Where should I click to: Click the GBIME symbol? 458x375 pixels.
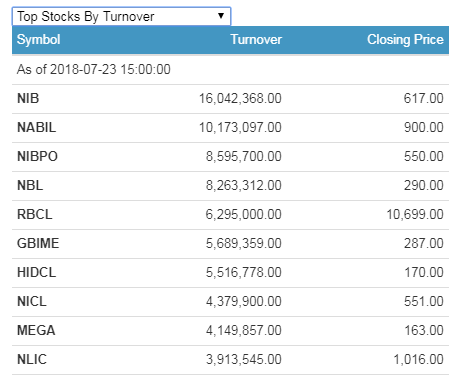(x=38, y=243)
